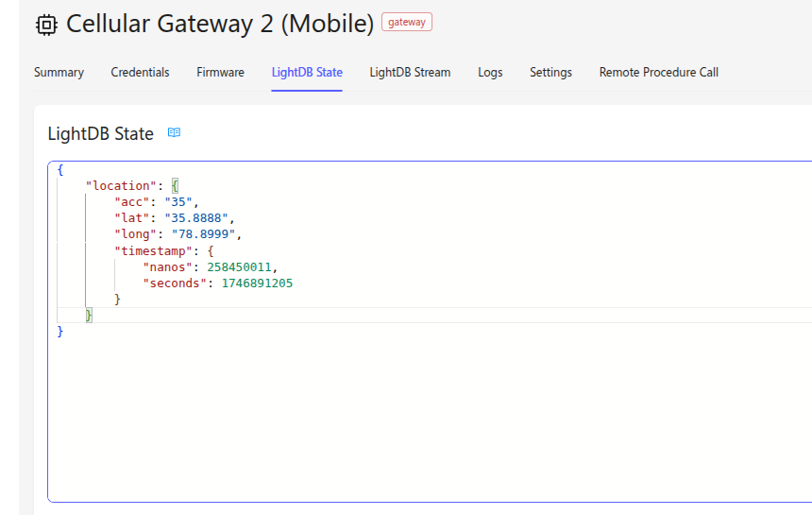Click the device chip icon beside title
The image size is (812, 515).
(46, 25)
